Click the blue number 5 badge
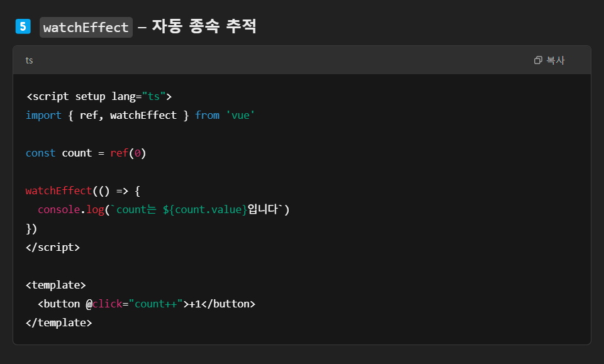604x364 pixels. pyautogui.click(x=23, y=26)
